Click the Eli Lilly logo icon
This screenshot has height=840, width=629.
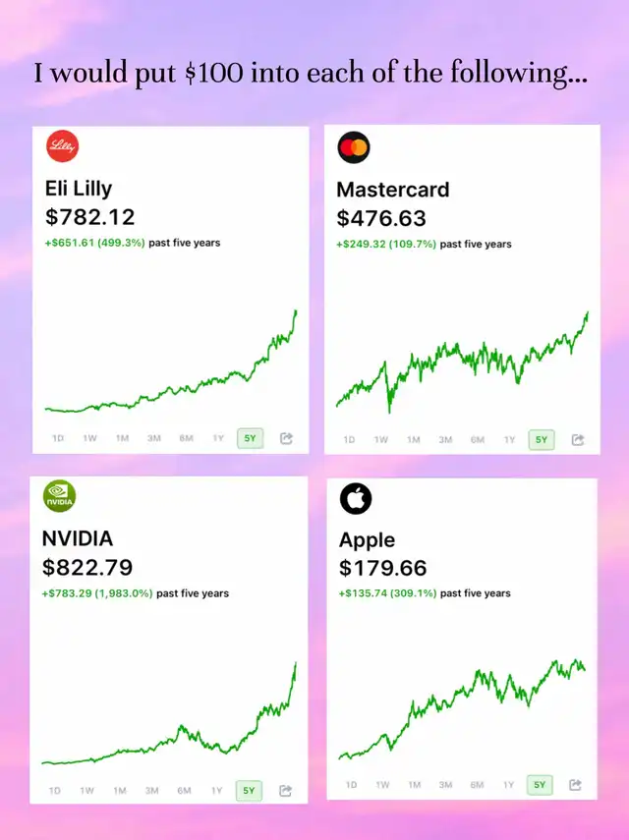coord(62,147)
